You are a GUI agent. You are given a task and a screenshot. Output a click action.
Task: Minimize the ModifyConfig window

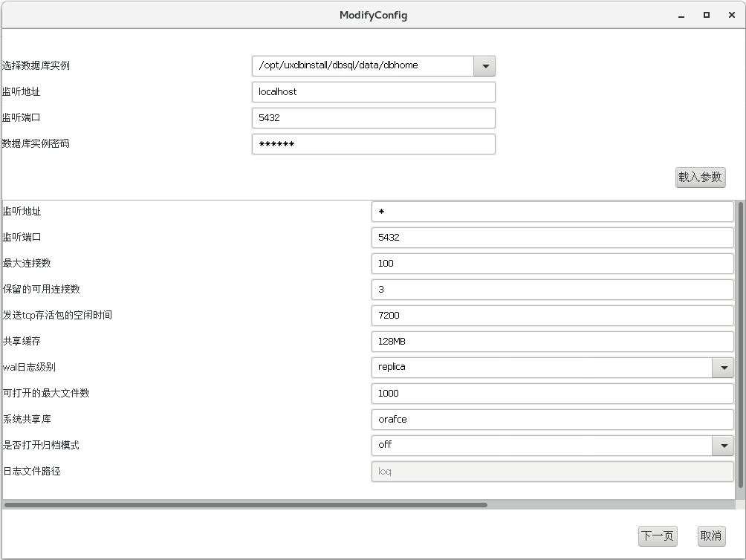[x=681, y=15]
